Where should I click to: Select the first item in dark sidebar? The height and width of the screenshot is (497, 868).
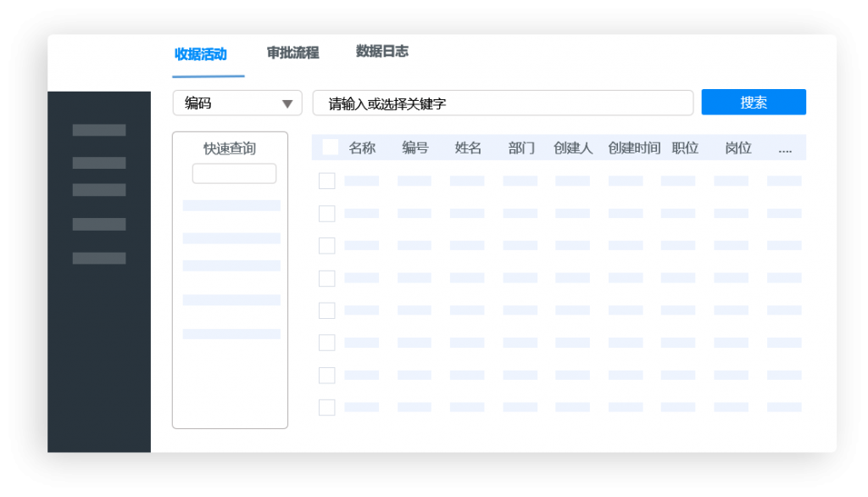(x=99, y=130)
